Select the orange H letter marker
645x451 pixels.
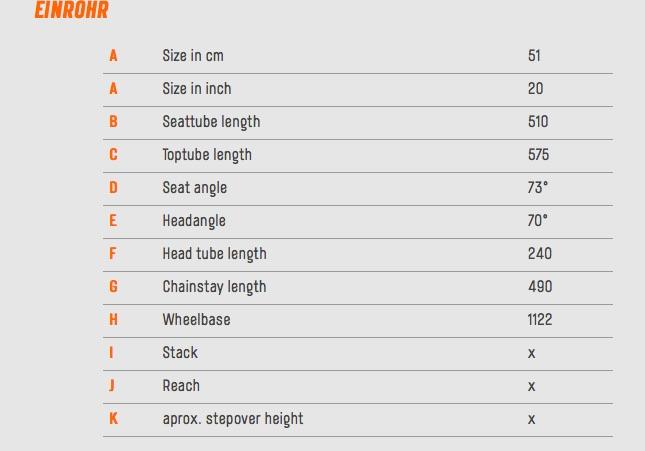(x=114, y=319)
